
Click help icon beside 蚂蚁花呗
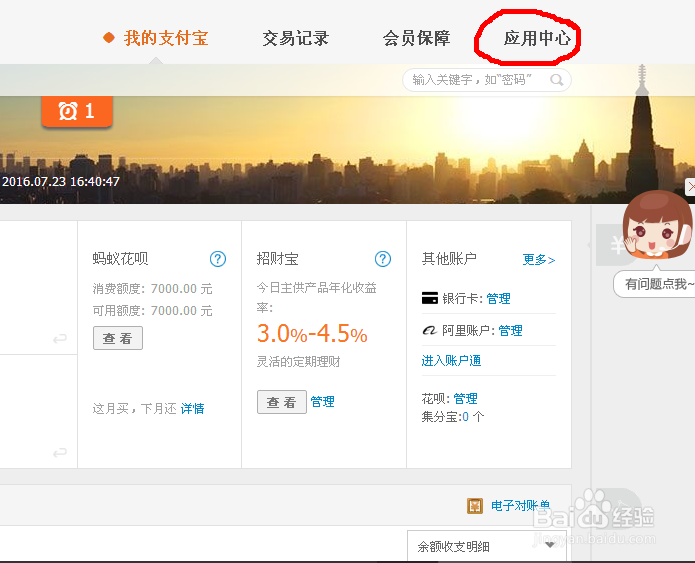click(218, 259)
